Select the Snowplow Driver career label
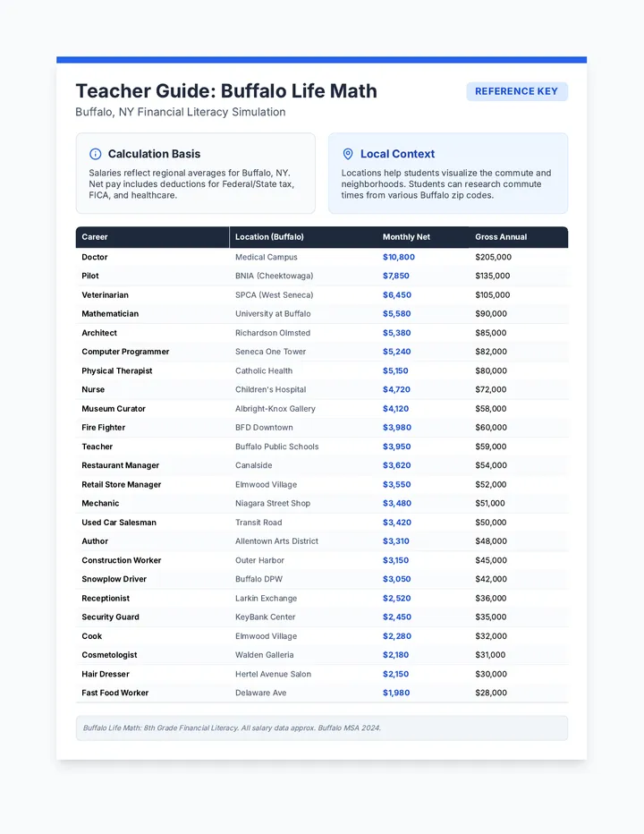The height and width of the screenshot is (834, 644). [x=114, y=579]
